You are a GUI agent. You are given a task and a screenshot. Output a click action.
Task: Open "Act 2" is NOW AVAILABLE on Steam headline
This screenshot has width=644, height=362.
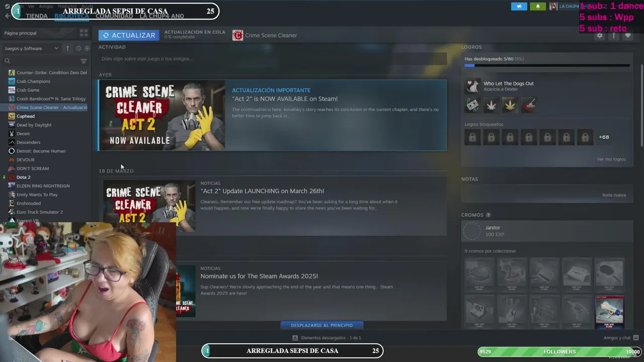coord(284,99)
